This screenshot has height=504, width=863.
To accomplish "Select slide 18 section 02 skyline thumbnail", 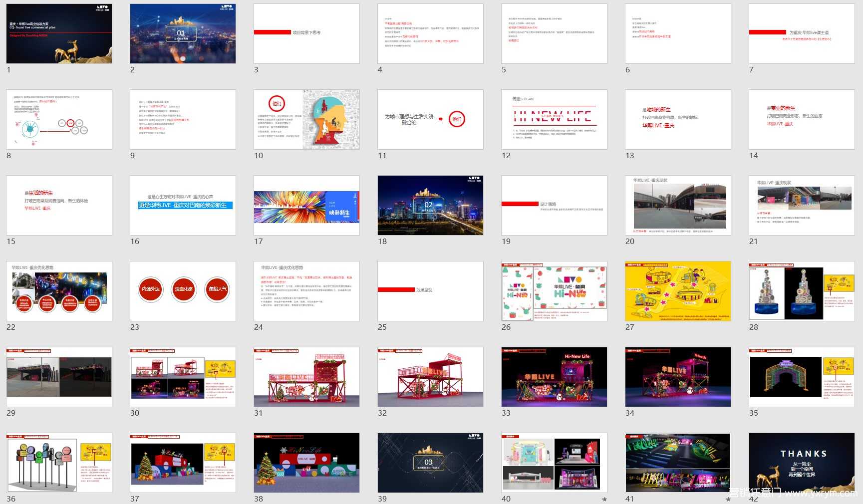I will [430, 205].
